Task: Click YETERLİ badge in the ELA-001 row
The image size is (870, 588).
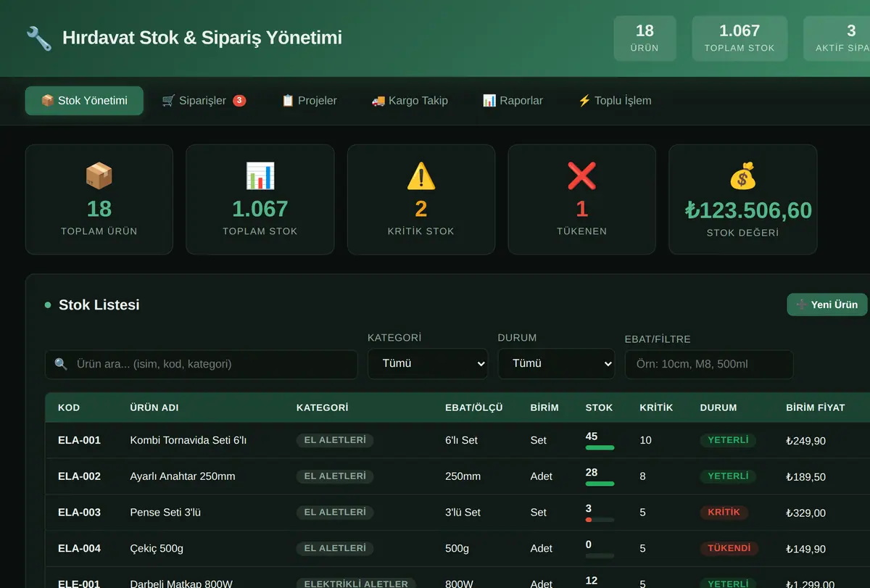Action: (728, 440)
